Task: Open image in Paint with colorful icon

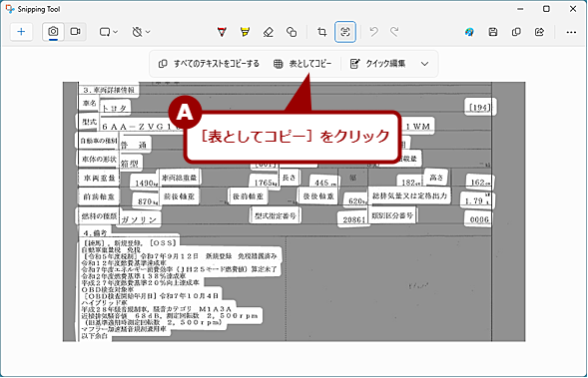Action: pos(469,32)
